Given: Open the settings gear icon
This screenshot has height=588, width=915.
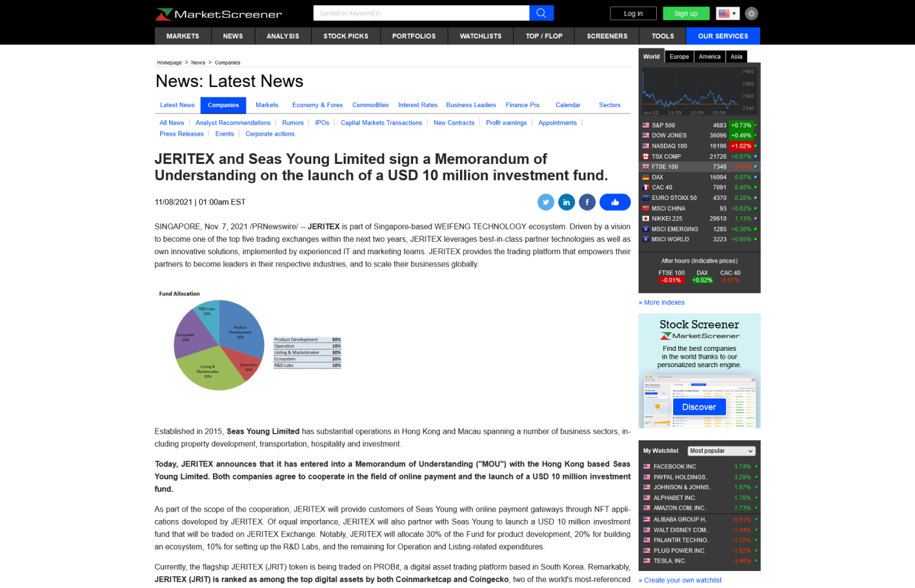Looking at the screenshot, I should tap(752, 13).
